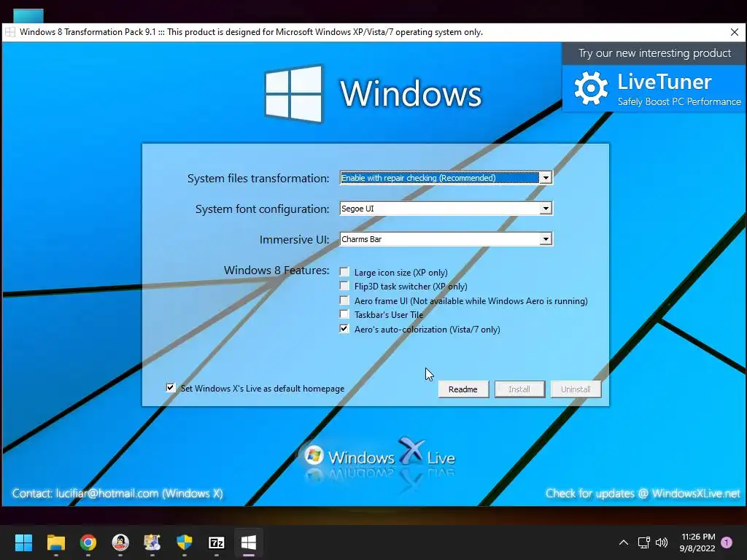Enable Taskbar's User Tile checkbox
Screen dimensions: 747x560
click(x=344, y=314)
